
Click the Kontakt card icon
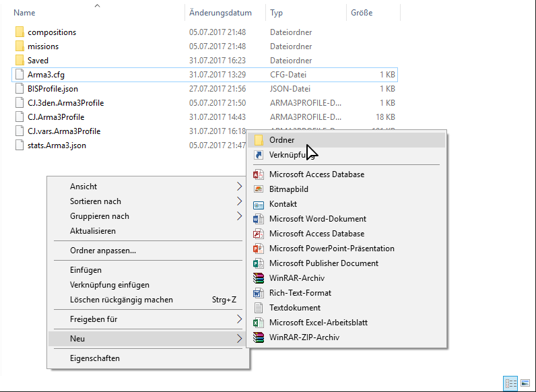coord(259,204)
